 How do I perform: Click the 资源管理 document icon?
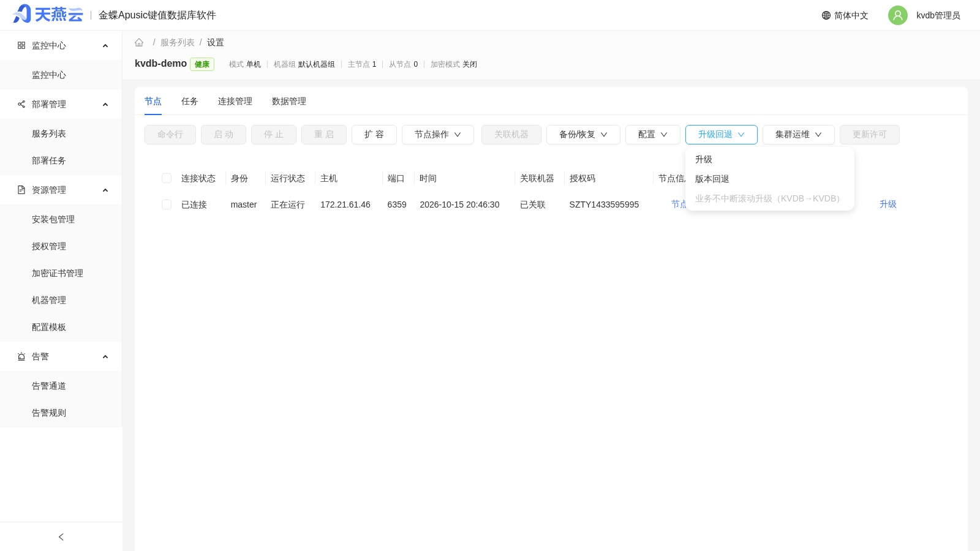(21, 190)
